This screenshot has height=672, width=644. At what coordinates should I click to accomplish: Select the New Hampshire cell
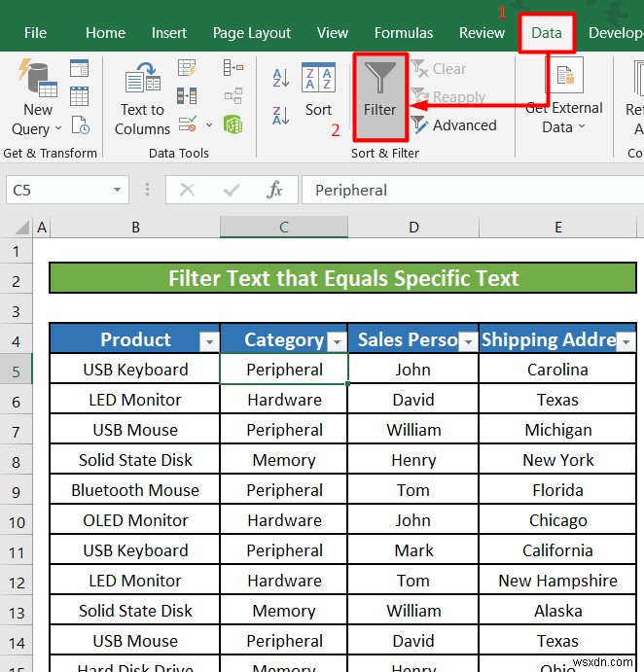tap(557, 581)
